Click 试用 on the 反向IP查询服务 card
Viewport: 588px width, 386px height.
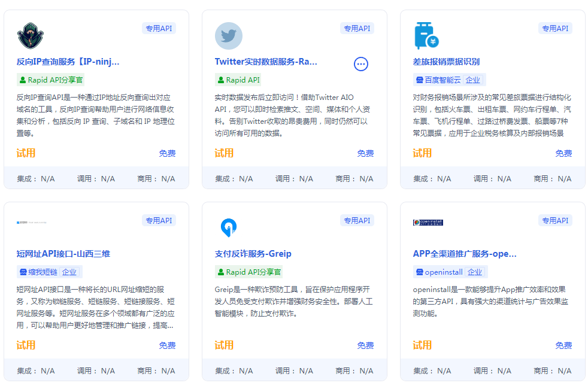tap(26, 153)
